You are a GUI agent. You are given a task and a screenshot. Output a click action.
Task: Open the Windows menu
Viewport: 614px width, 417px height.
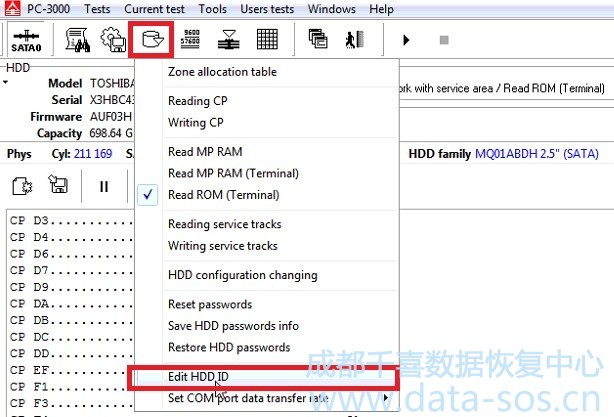pyautogui.click(x=332, y=9)
